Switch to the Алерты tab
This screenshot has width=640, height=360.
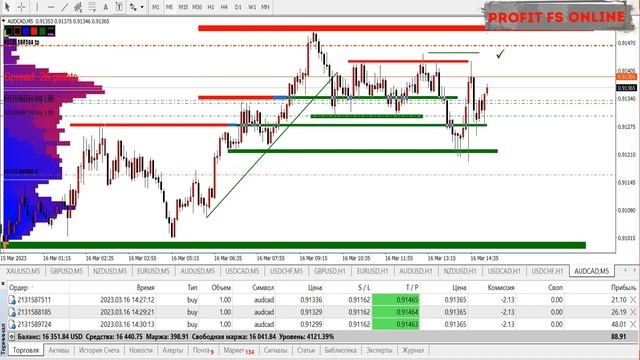(x=173, y=350)
